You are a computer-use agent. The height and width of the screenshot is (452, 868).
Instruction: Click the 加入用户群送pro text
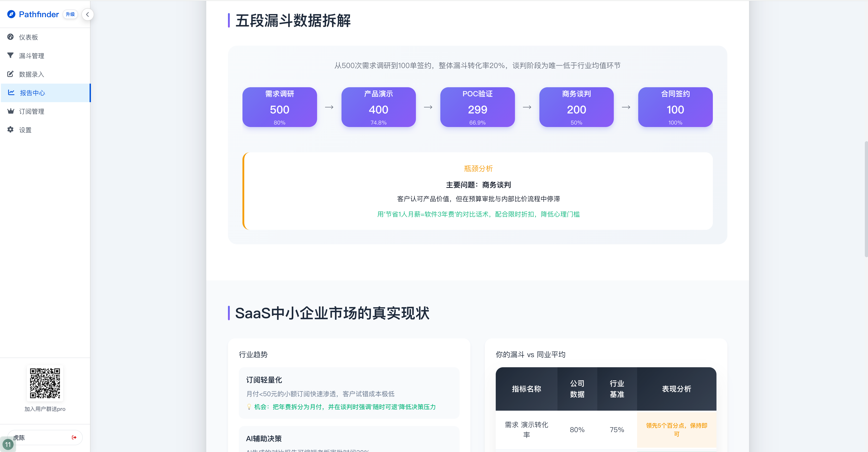45,409
